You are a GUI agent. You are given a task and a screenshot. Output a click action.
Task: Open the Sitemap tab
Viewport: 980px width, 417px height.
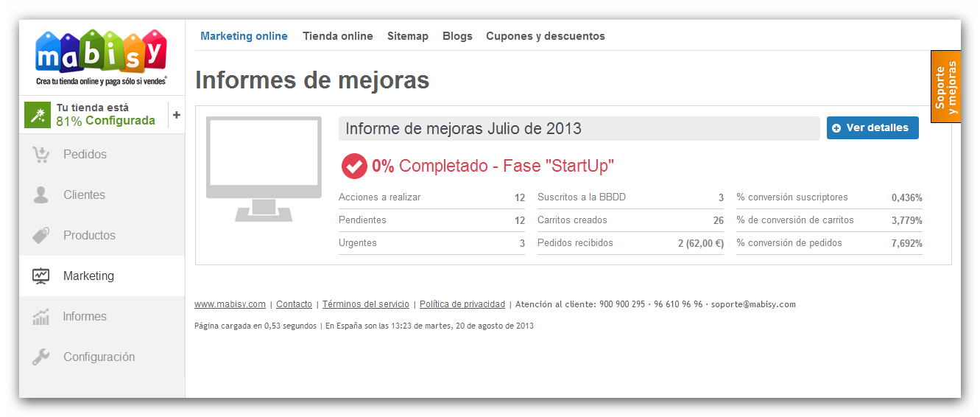[x=408, y=36]
